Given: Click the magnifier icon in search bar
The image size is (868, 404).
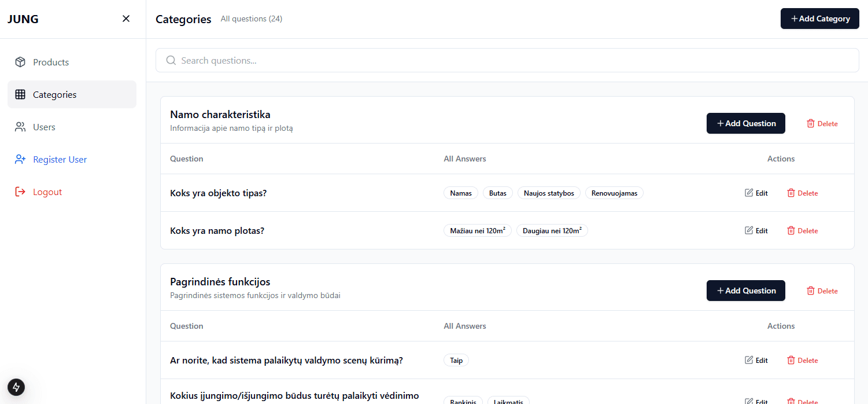Looking at the screenshot, I should pyautogui.click(x=171, y=60).
